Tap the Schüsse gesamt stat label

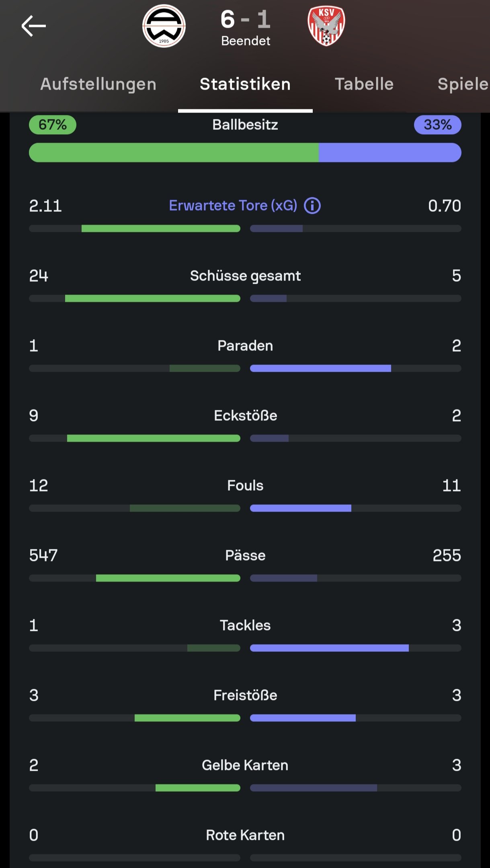click(x=245, y=276)
